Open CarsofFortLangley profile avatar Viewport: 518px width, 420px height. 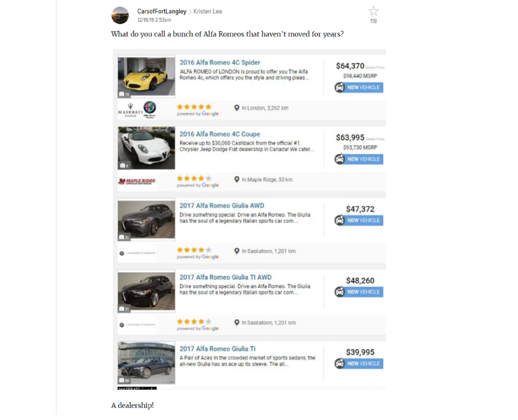tap(120, 16)
